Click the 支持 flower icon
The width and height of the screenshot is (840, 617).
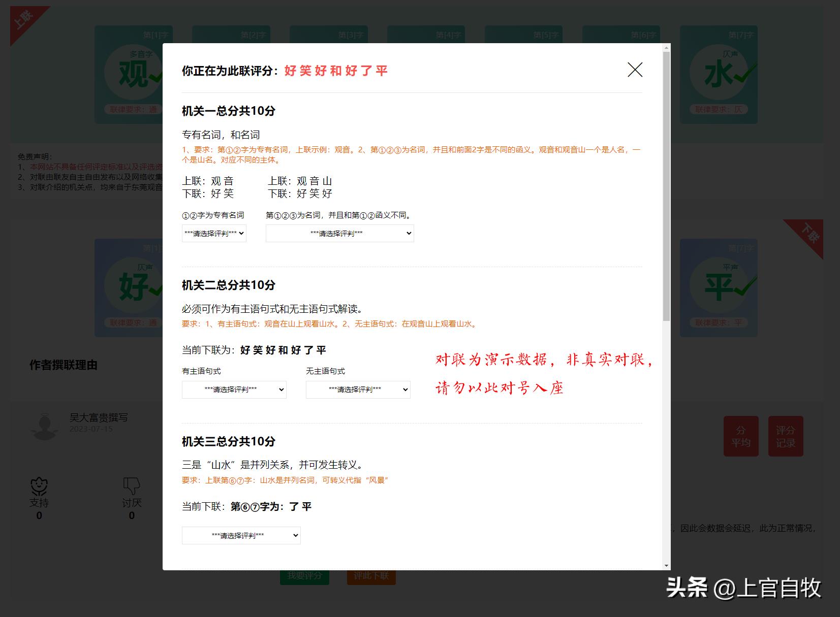click(x=39, y=486)
